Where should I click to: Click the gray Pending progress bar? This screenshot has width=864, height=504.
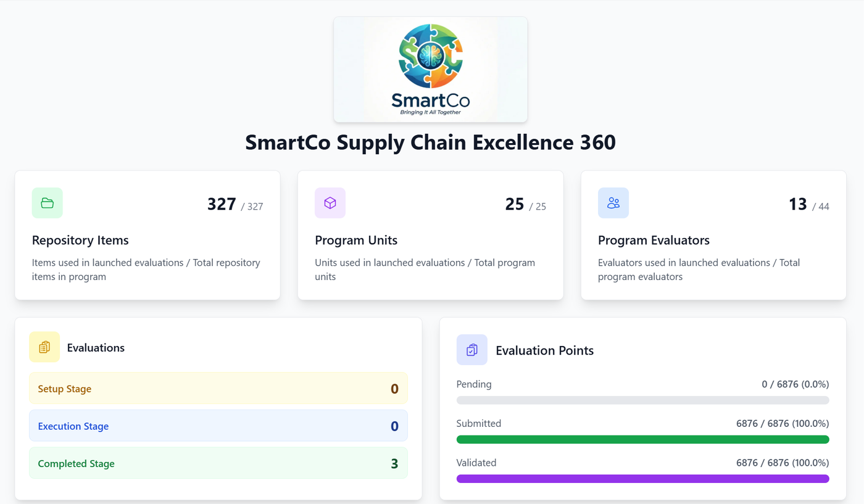point(642,400)
